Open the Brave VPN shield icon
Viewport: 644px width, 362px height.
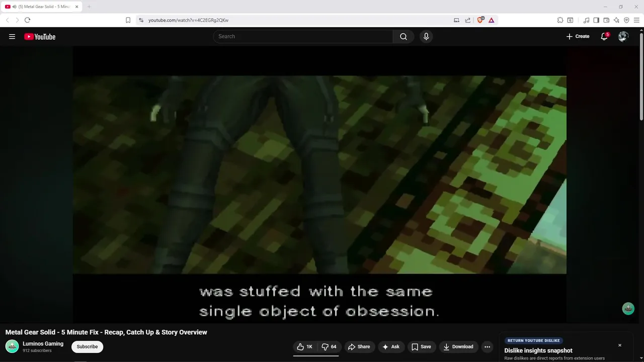[626, 20]
